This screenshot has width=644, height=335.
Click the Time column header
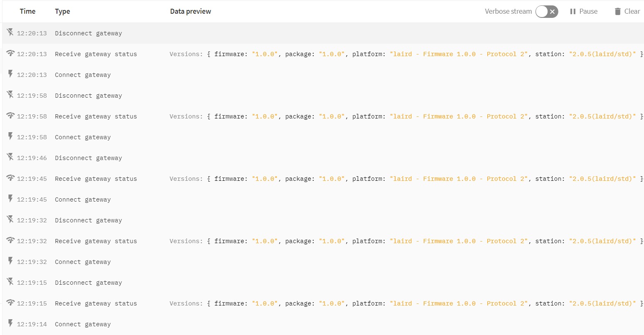[27, 12]
